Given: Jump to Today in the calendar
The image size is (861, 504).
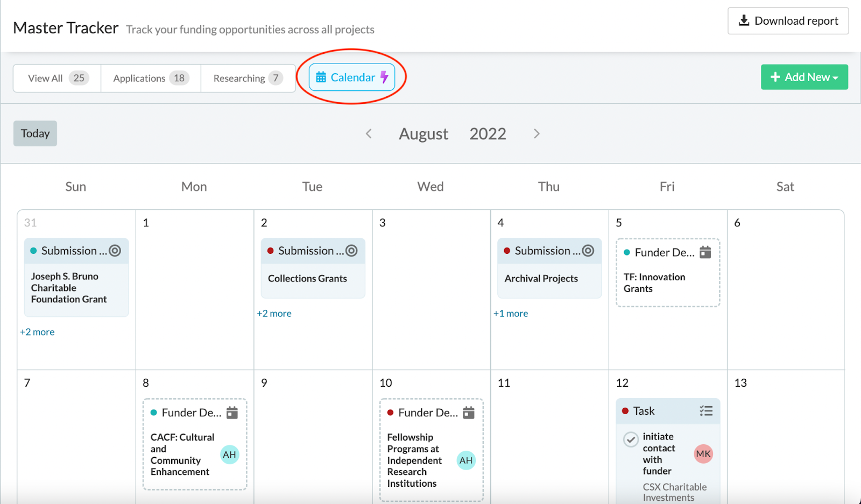Looking at the screenshot, I should (35, 133).
